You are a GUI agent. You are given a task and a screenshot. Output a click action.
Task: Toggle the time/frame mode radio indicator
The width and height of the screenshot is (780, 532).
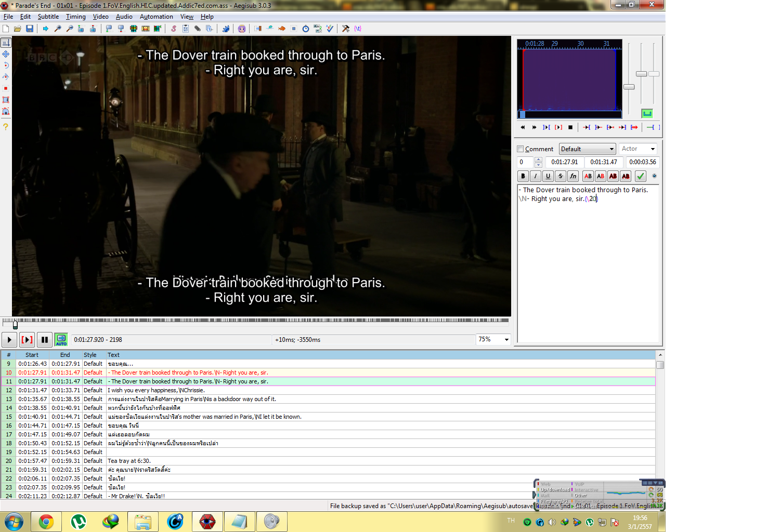click(654, 176)
